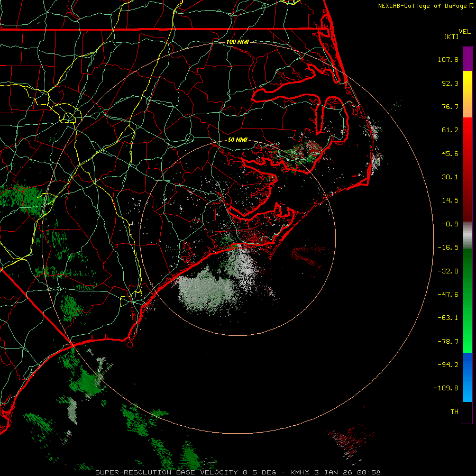Click the VEL legend title
This screenshot has width=476, height=476.
[464, 32]
